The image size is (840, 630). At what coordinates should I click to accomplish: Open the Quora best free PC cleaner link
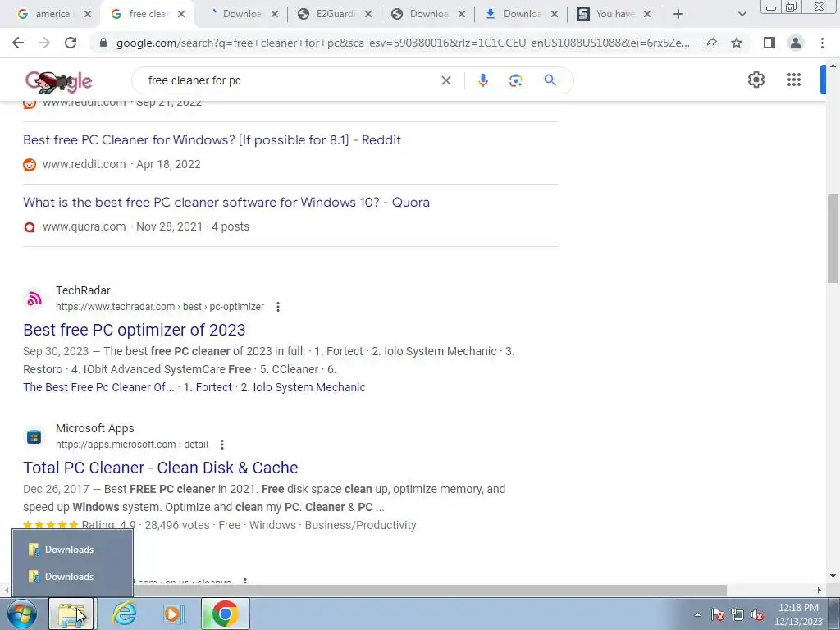pos(226,202)
